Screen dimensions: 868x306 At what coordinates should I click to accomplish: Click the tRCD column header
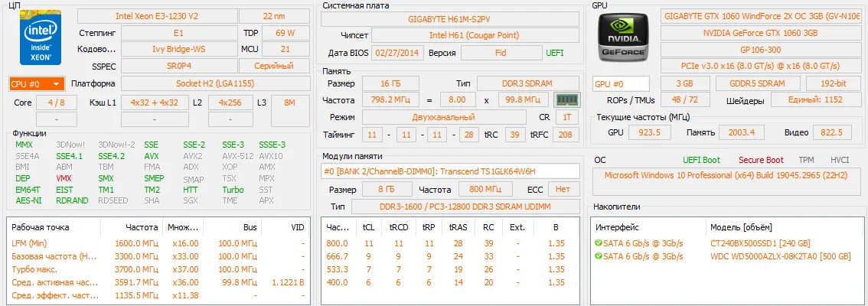pos(399,227)
